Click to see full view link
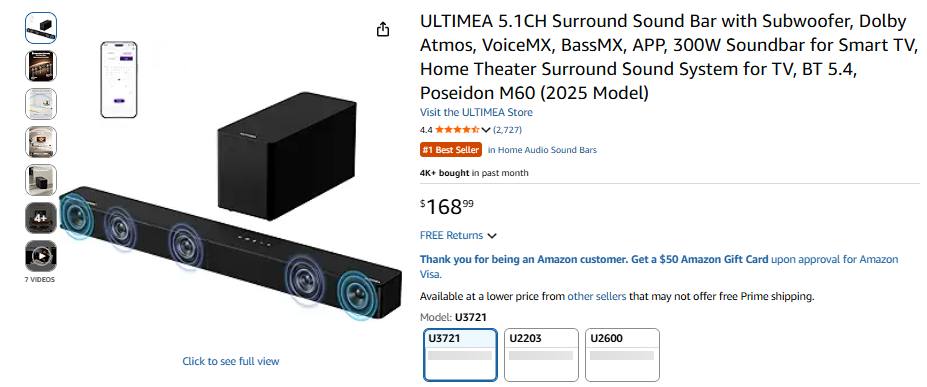The width and height of the screenshot is (927, 387). click(x=231, y=361)
